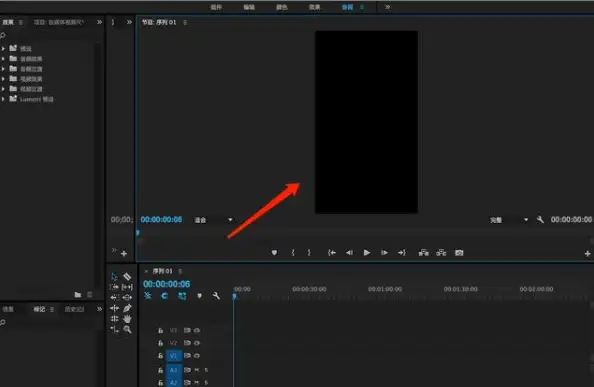Switch to the 组件 workspace

coord(216,7)
